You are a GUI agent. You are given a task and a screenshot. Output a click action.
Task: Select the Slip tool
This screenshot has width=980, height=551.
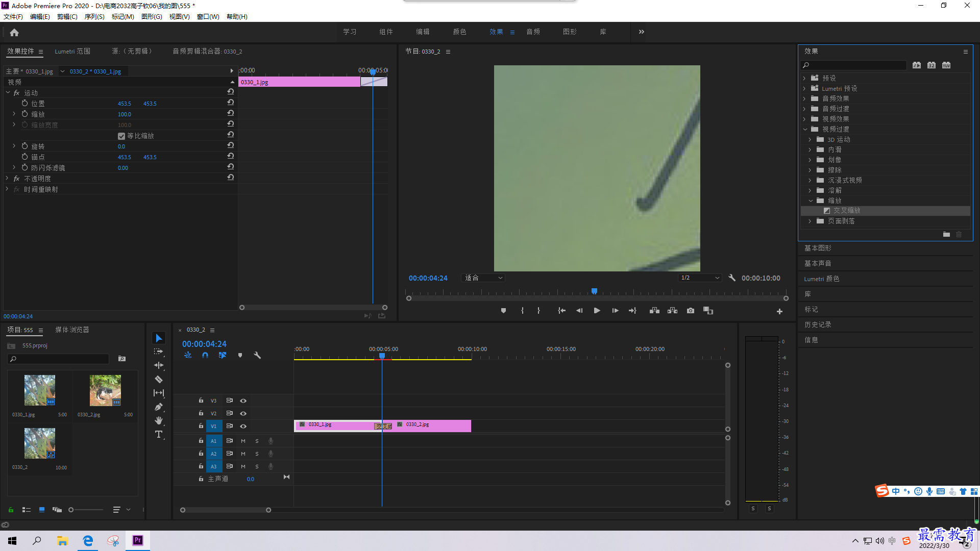tap(159, 393)
